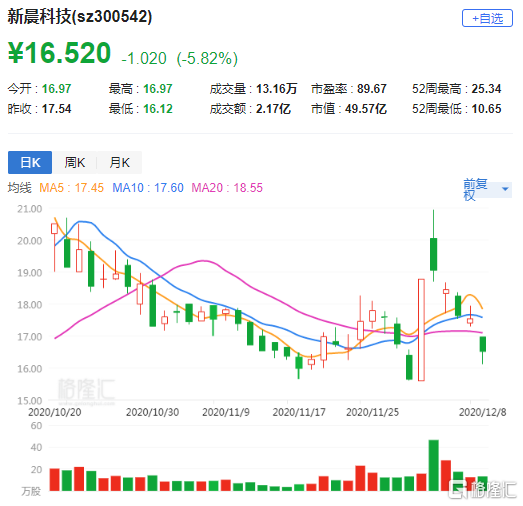The height and width of the screenshot is (506, 523).
Task: Click the 2020/10/20 date axis label
Action: [55, 412]
